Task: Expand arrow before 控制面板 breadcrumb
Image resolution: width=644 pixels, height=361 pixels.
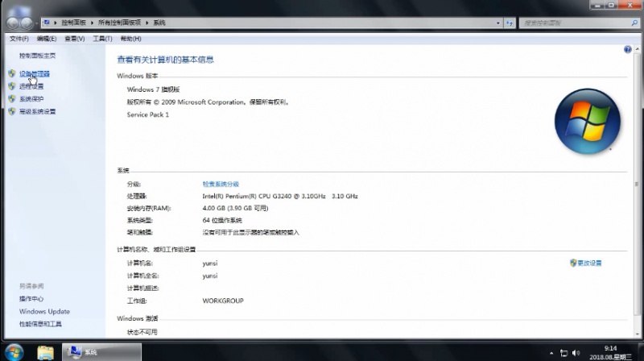Action: [x=56, y=23]
